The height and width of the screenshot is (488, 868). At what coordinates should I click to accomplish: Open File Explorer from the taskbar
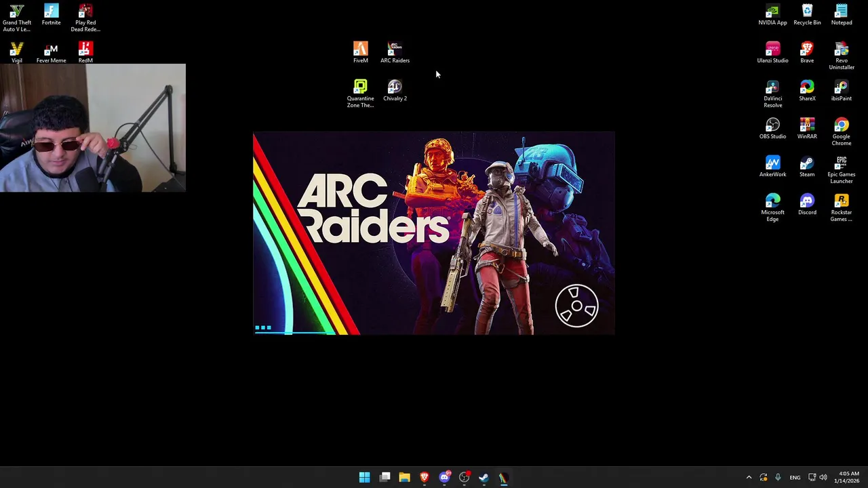[404, 477]
